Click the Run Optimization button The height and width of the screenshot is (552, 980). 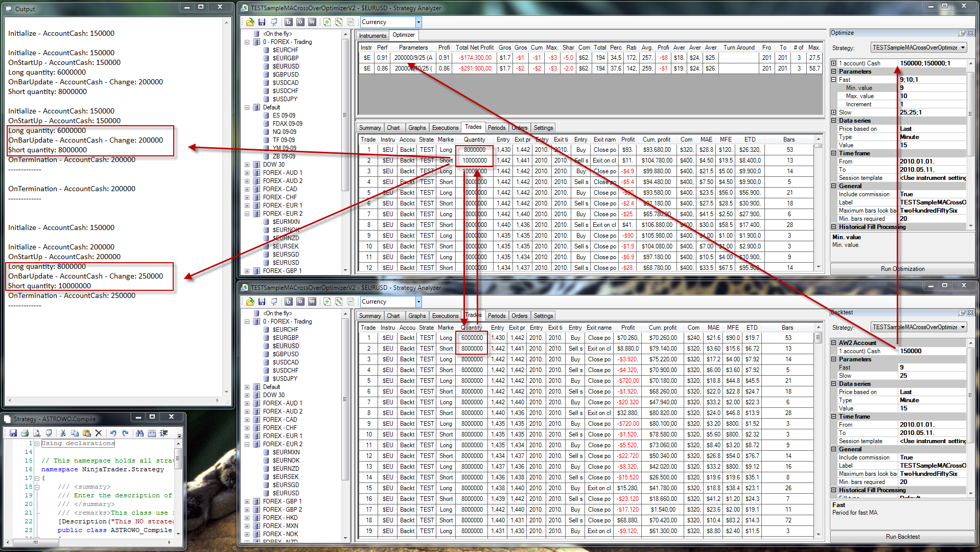click(x=902, y=269)
